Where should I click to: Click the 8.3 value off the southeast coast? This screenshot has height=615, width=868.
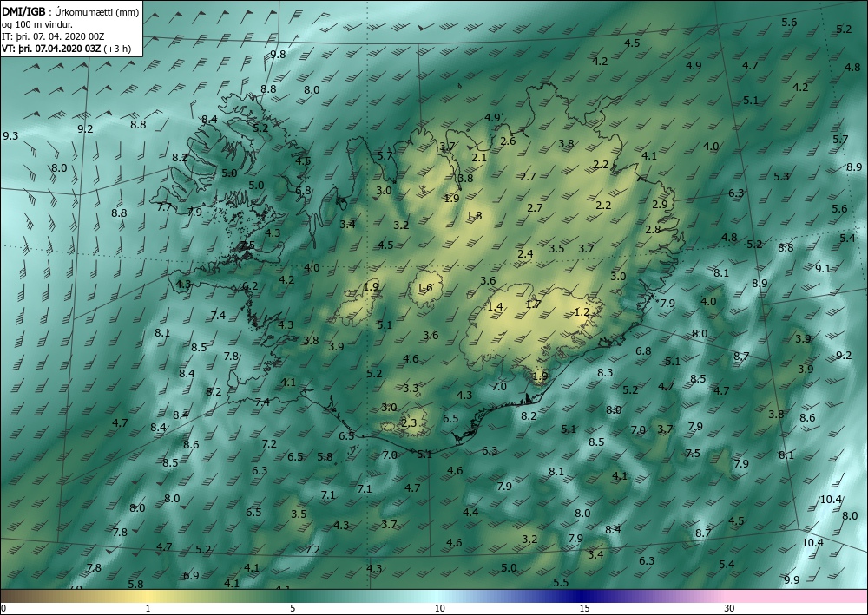(x=605, y=372)
